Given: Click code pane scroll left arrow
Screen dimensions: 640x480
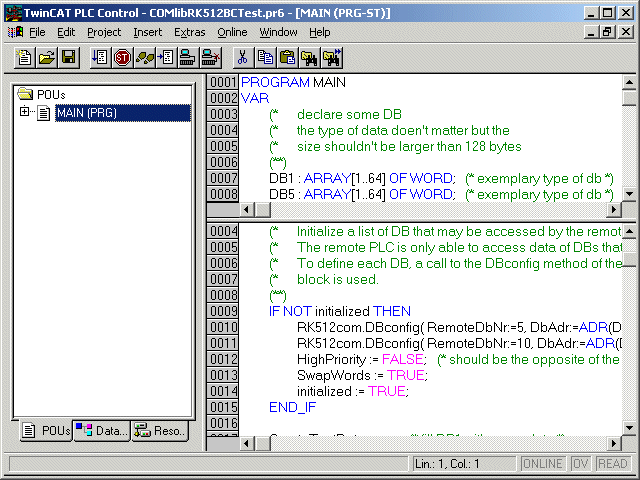Looking at the screenshot, I should [x=247, y=443].
